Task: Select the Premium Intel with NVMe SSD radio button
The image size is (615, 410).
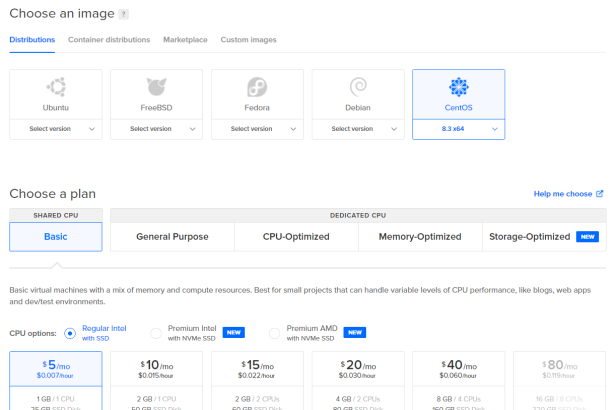Action: (x=156, y=333)
